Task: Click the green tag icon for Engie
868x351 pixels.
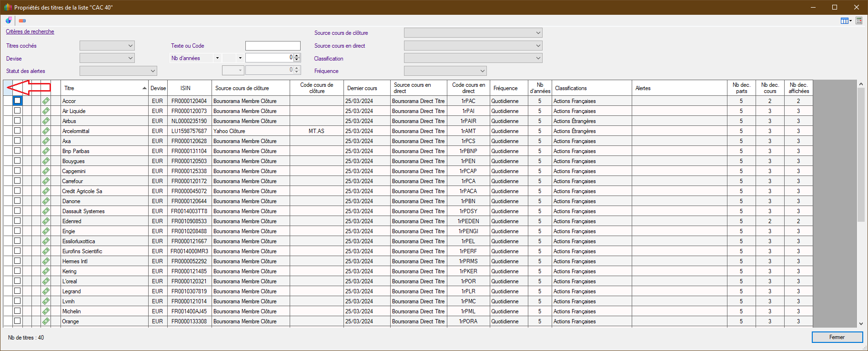Action: [x=46, y=231]
